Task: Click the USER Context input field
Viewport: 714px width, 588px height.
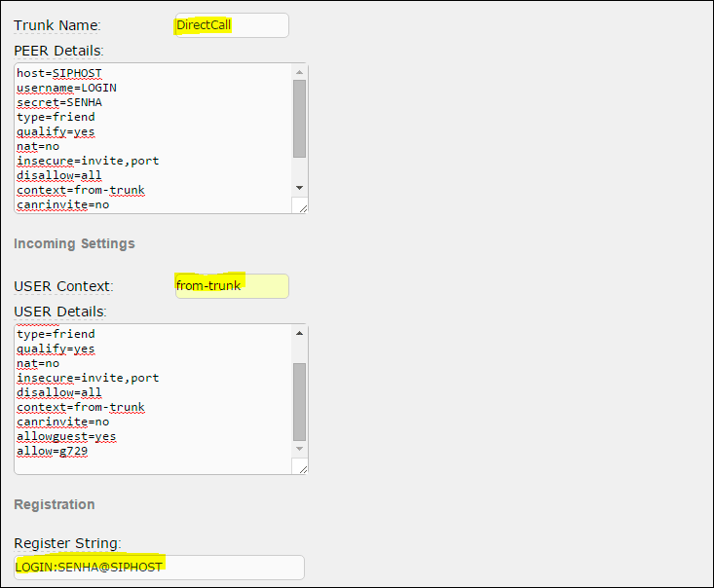Action: point(232,286)
